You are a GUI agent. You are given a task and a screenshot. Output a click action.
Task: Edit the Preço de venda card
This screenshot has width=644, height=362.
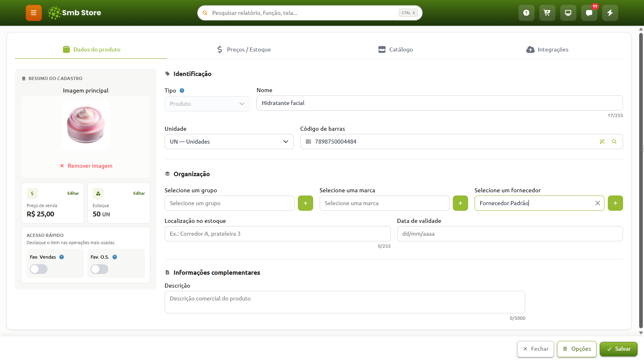(73, 193)
